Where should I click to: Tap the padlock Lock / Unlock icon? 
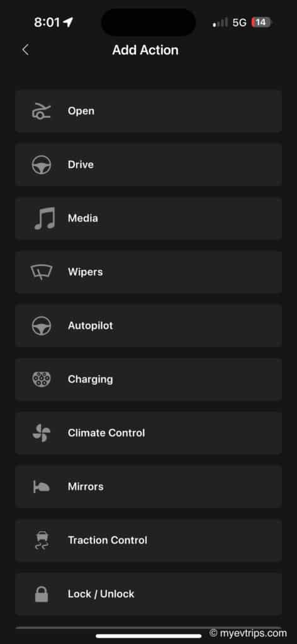pos(42,594)
